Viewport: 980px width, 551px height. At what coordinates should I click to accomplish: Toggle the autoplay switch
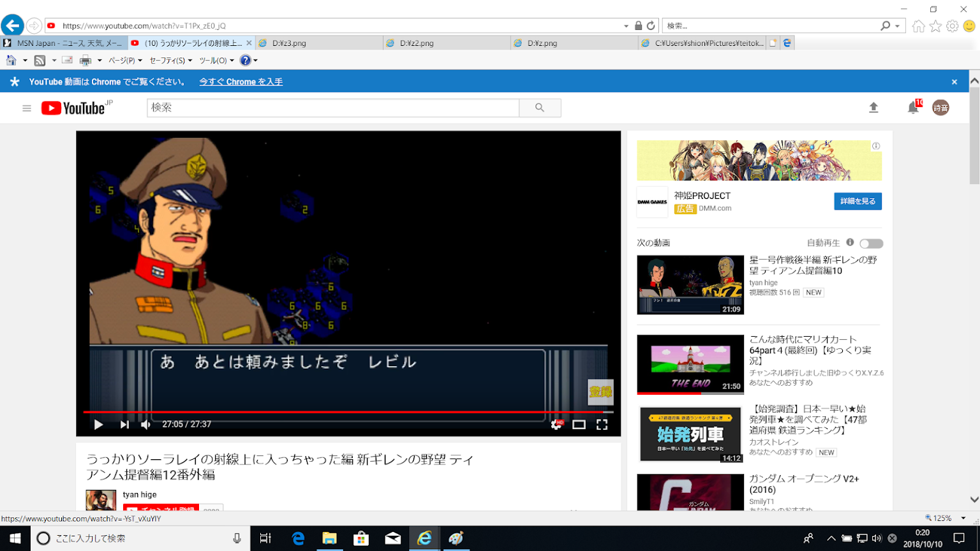(x=871, y=244)
